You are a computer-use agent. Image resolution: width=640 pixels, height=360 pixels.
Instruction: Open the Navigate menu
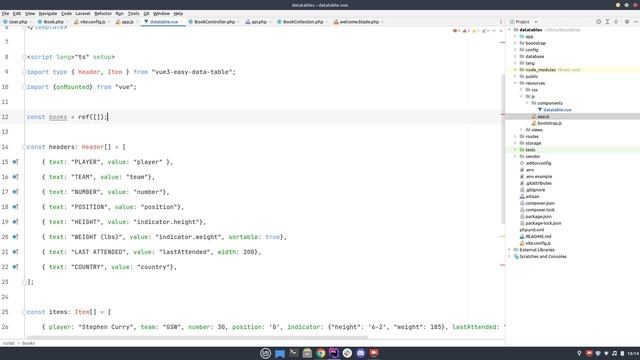pos(48,13)
